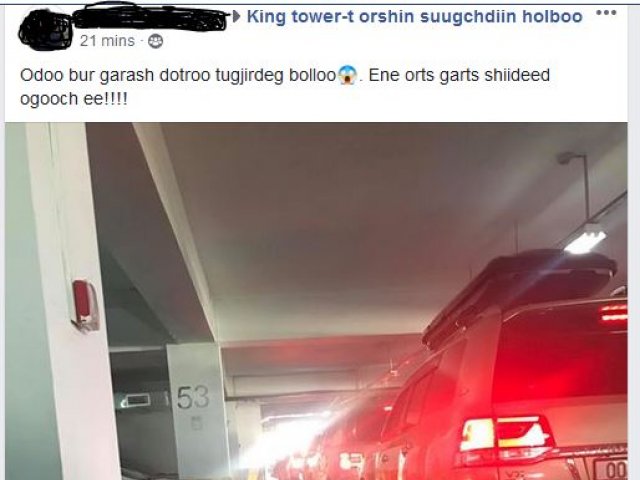Screen dimensions: 640x480
Task: Open the three-dot post options menu
Action: 606,13
